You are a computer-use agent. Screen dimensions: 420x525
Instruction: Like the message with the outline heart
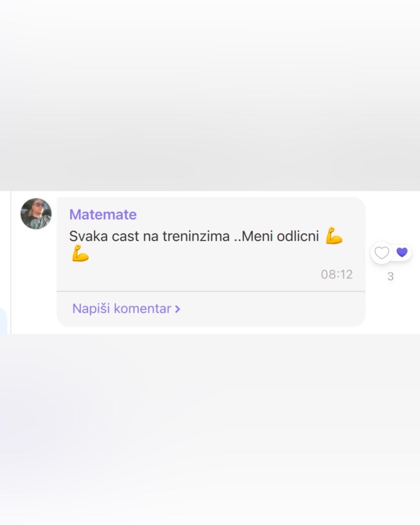pyautogui.click(x=382, y=253)
